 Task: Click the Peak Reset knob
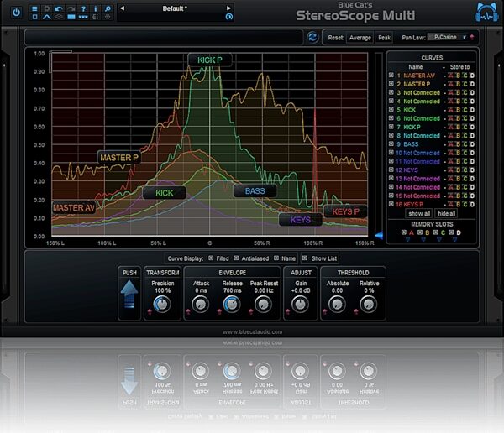[x=263, y=304]
